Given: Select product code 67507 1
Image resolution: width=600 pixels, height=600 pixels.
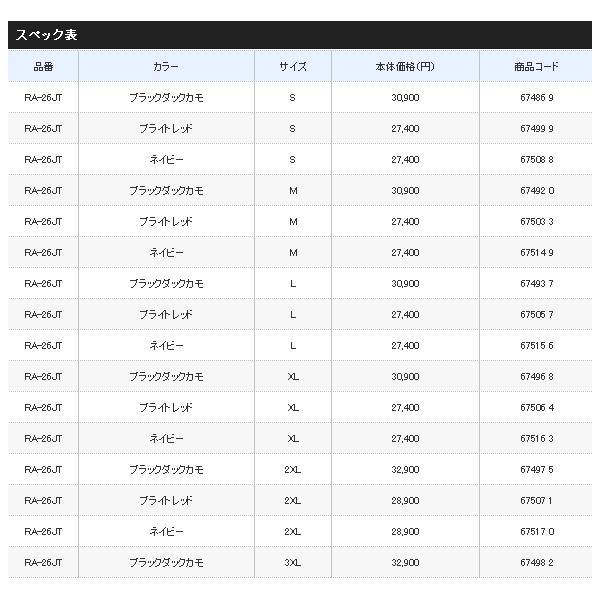Looking at the screenshot, I should pos(536,501).
